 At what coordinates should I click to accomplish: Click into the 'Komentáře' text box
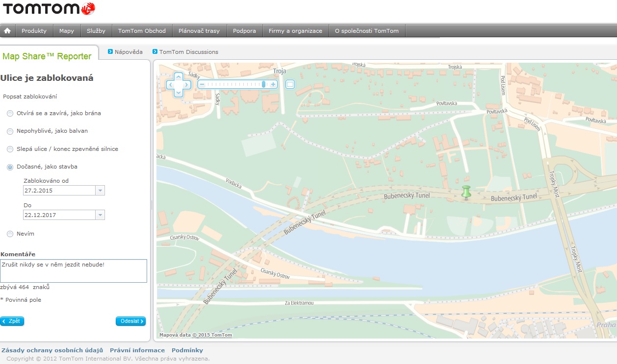point(74,271)
